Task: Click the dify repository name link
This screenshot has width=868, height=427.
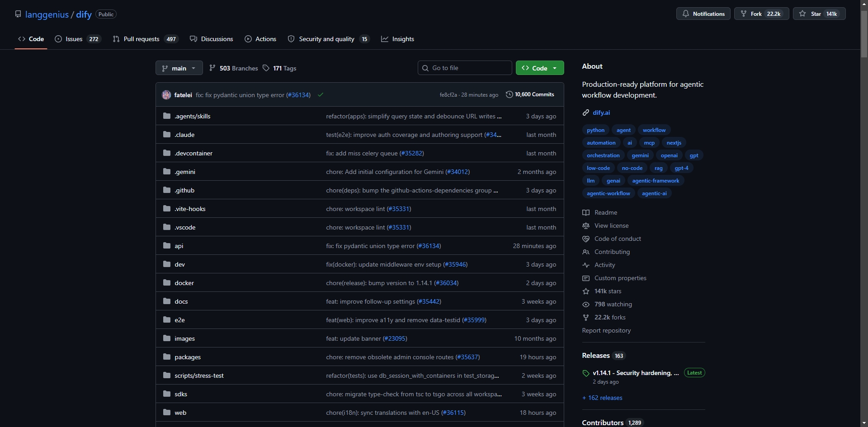Action: tap(84, 14)
